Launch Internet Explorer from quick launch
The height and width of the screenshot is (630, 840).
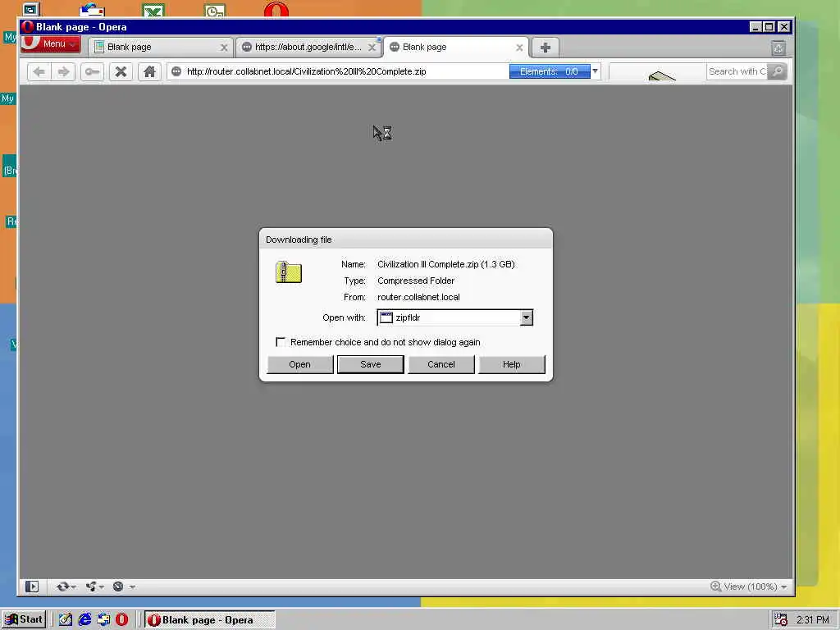(84, 619)
